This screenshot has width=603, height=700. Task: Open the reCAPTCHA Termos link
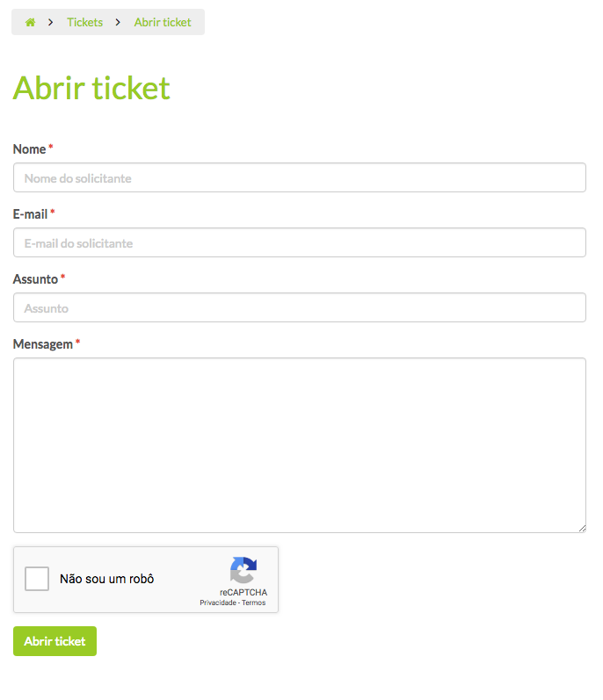254,603
